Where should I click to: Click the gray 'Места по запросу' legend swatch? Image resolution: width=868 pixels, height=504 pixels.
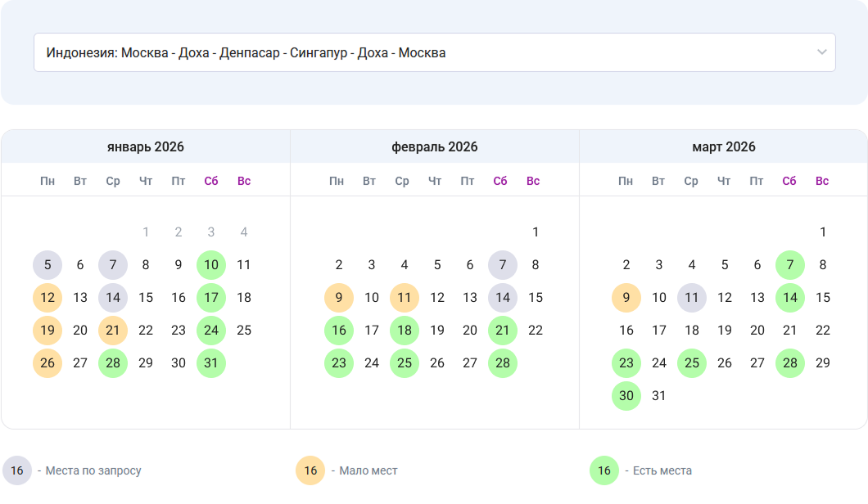pos(17,470)
